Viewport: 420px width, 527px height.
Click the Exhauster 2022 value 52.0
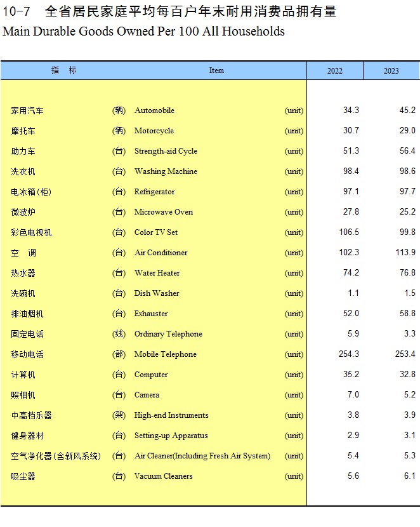(x=351, y=313)
